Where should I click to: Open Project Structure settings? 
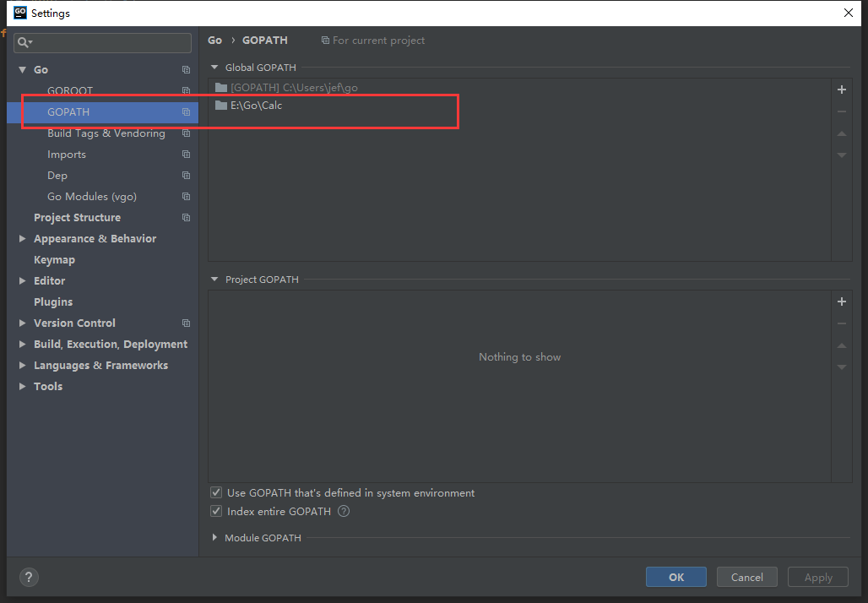(x=77, y=217)
